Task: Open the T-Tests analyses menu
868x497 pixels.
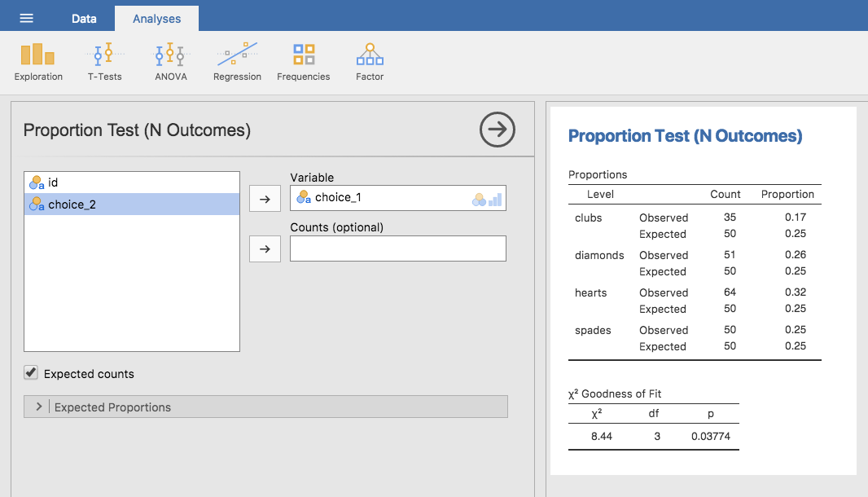Action: click(104, 62)
